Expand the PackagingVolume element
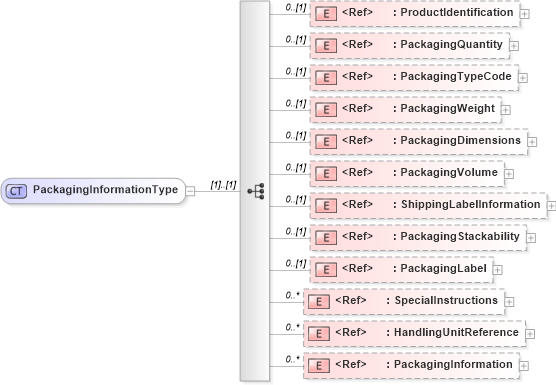 509,174
